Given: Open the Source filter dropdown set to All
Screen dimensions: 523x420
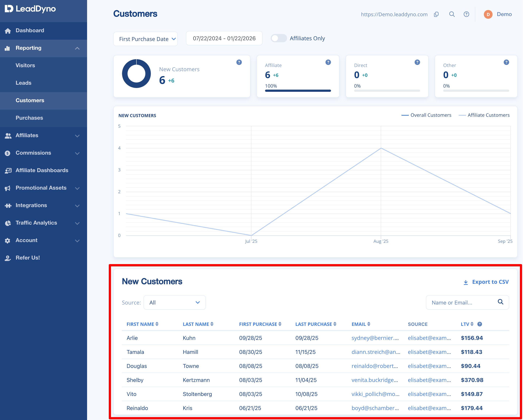Looking at the screenshot, I should pyautogui.click(x=175, y=302).
